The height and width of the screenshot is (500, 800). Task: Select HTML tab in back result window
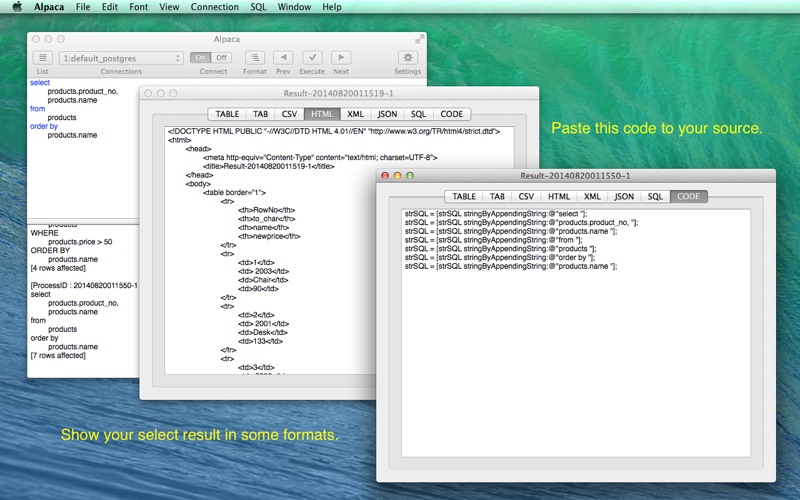[322, 114]
